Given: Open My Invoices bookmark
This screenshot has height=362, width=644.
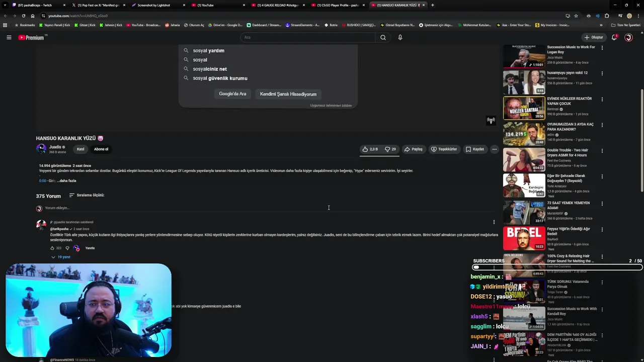Looking at the screenshot, I should coord(552,25).
